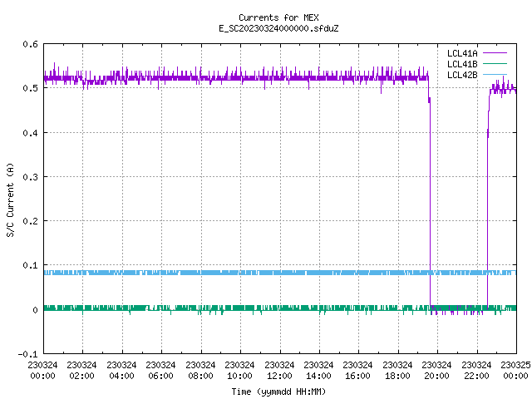Click the y-axis tick value 0.3
This screenshot has height=399, width=532.
coord(30,177)
